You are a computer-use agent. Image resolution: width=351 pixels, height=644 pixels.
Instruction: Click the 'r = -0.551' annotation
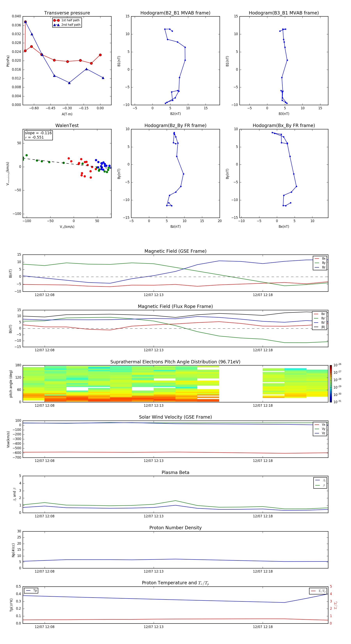(x=34, y=137)
